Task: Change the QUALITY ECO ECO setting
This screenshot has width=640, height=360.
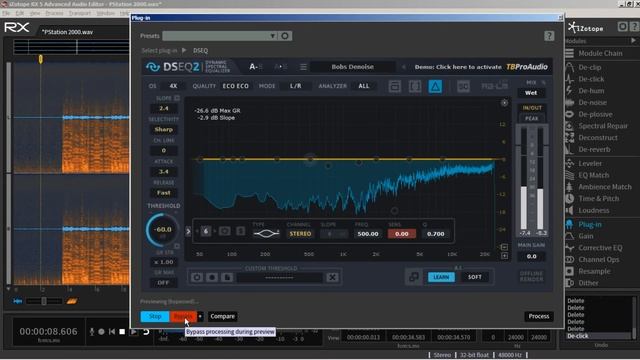Action: [236, 86]
